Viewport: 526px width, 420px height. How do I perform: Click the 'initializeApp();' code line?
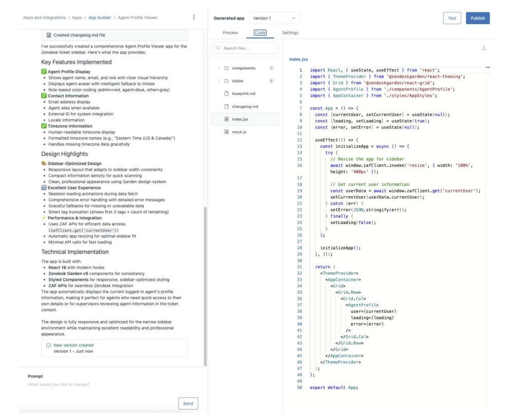(x=340, y=247)
